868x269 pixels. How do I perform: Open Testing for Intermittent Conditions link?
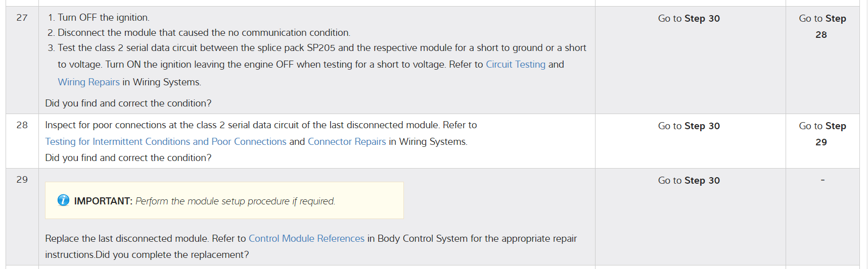pos(165,142)
